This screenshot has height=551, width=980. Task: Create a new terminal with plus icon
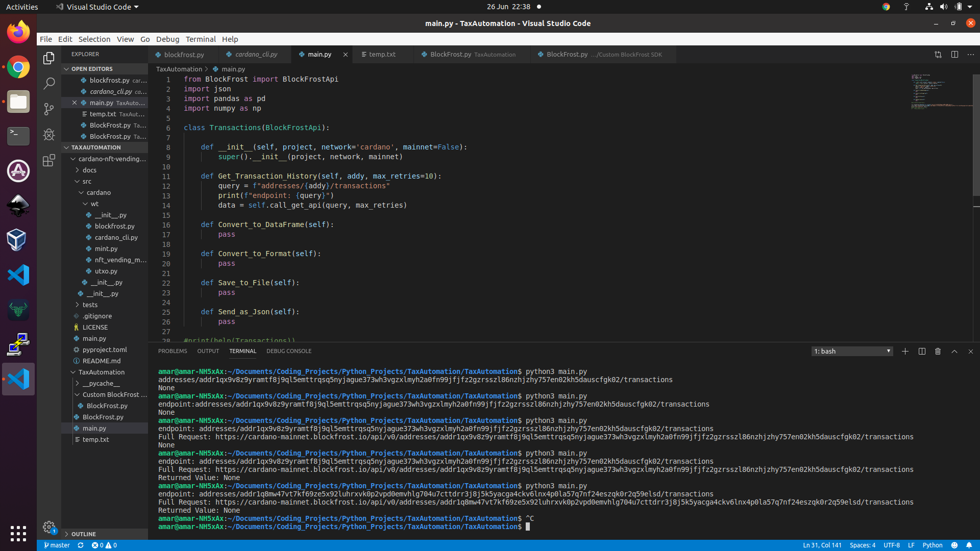tap(905, 351)
